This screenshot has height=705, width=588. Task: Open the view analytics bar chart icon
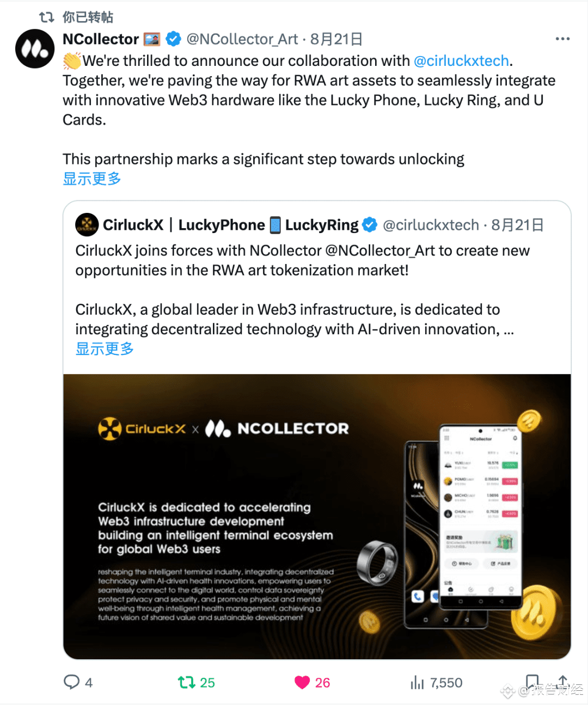click(x=417, y=683)
